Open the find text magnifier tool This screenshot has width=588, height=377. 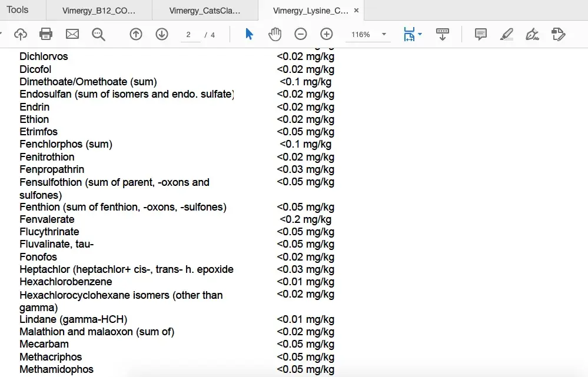point(98,35)
